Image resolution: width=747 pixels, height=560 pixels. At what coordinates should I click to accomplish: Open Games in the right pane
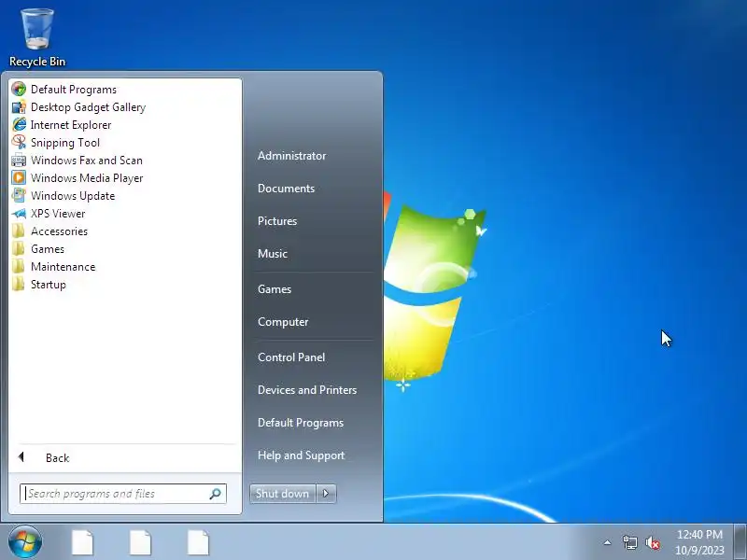tap(274, 289)
